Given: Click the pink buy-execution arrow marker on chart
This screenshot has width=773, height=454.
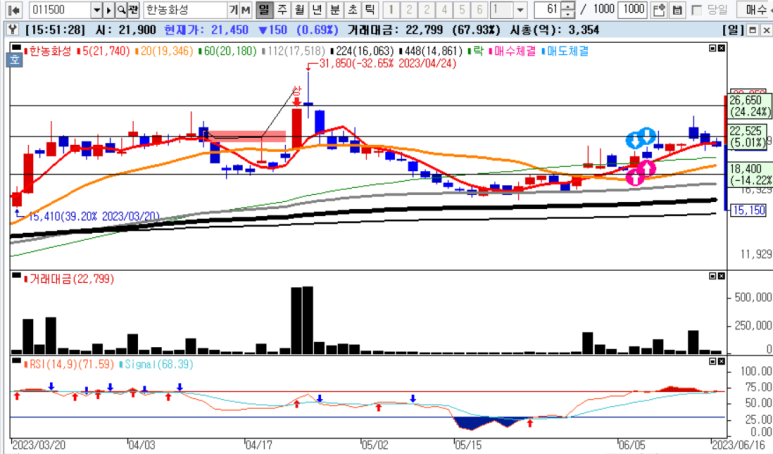Looking at the screenshot, I should 641,173.
